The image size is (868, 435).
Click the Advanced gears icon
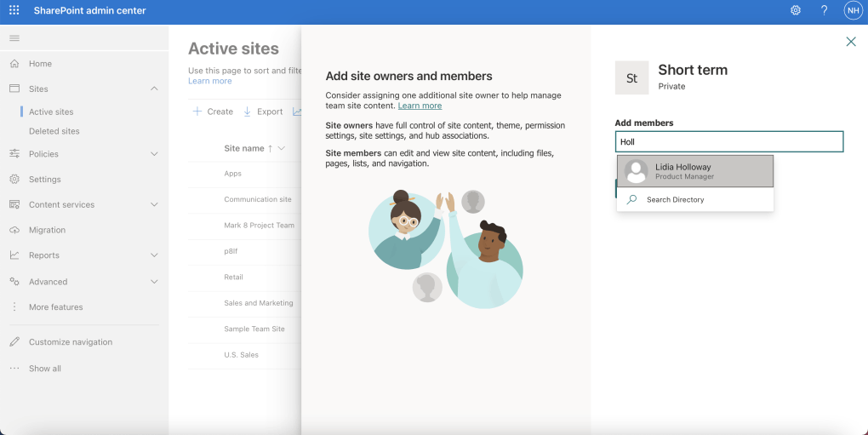click(14, 282)
